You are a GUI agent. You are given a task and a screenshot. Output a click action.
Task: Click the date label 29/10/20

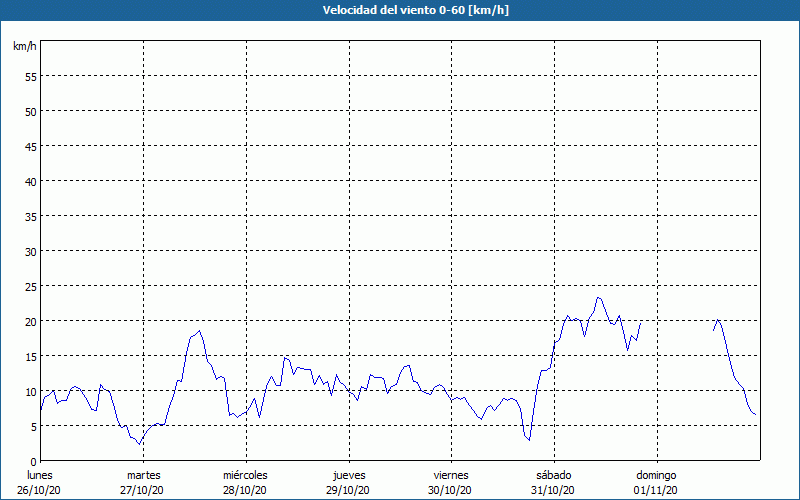pyautogui.click(x=348, y=490)
